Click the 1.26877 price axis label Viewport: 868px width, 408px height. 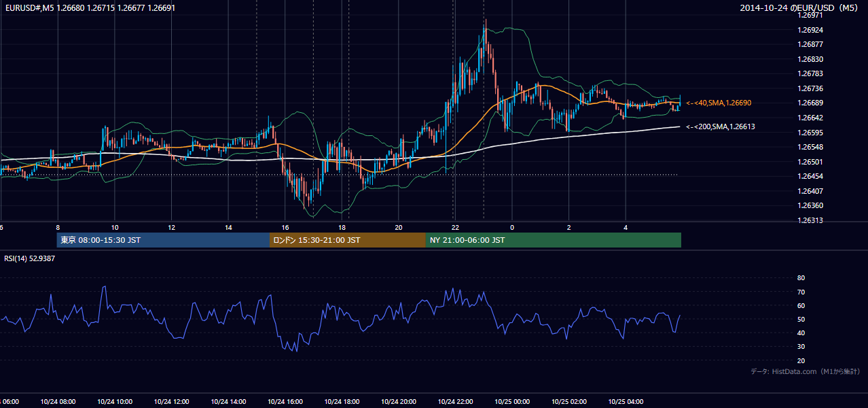coord(810,45)
